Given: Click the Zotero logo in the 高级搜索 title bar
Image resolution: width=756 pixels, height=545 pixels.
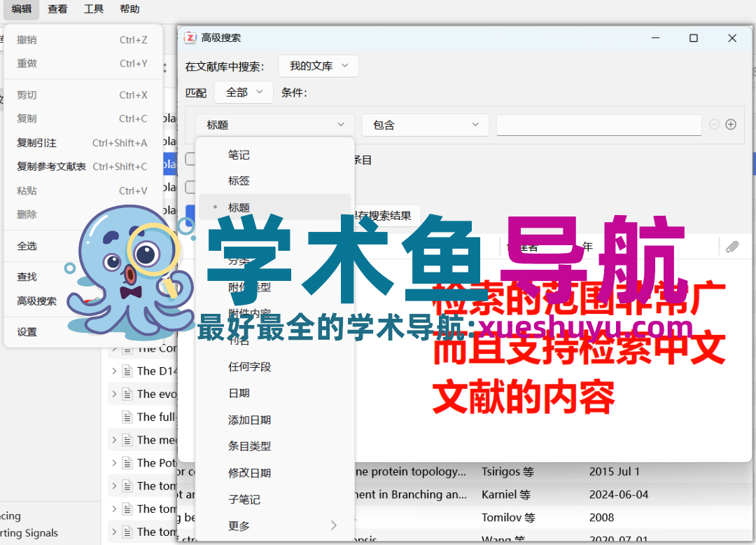Looking at the screenshot, I should point(191,38).
